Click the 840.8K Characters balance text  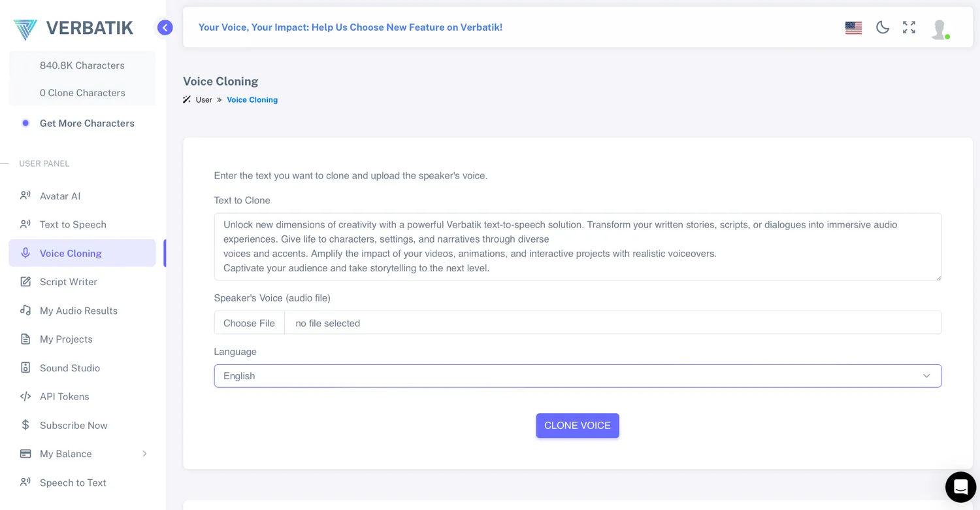click(x=82, y=65)
